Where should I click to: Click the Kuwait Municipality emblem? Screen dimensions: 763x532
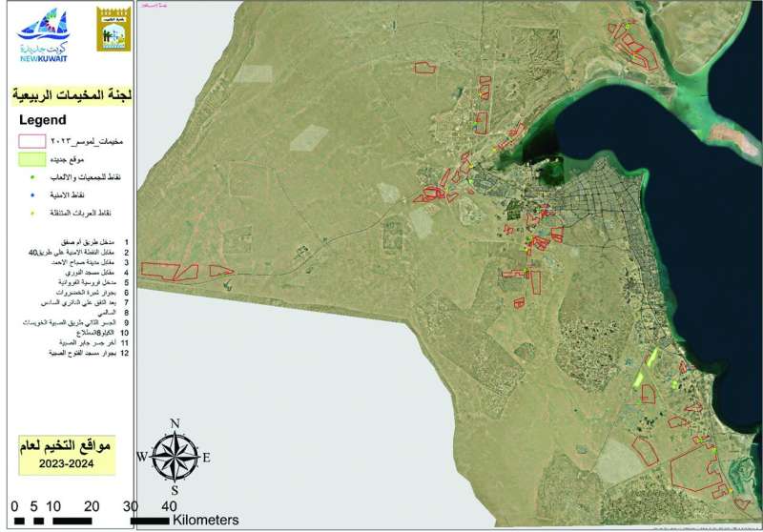(113, 31)
